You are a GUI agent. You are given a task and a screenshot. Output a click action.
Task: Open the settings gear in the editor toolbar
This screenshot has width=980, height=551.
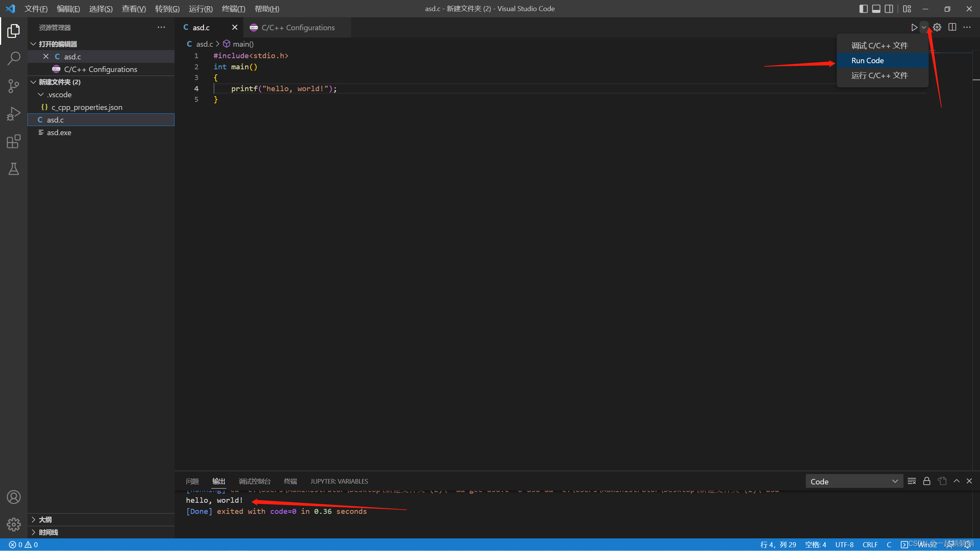click(937, 27)
